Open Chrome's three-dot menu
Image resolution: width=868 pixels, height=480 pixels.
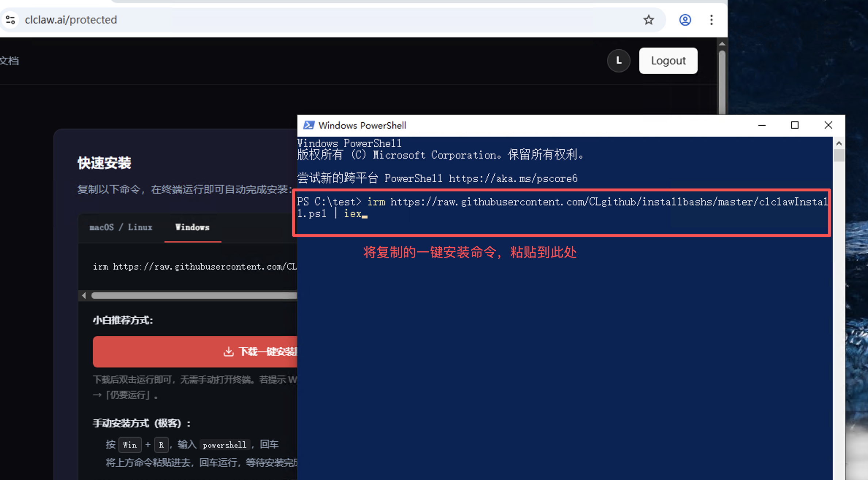[711, 20]
